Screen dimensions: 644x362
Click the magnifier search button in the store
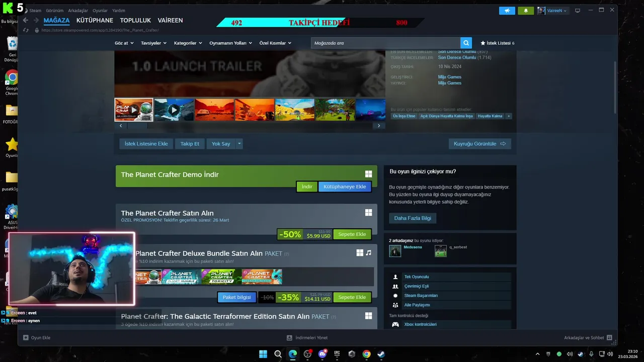(467, 43)
